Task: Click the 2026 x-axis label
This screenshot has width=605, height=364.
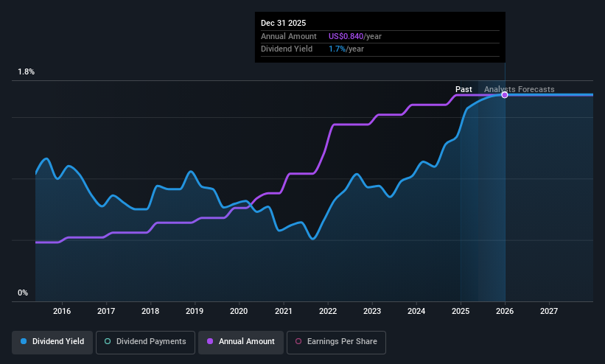Action: 505,311
